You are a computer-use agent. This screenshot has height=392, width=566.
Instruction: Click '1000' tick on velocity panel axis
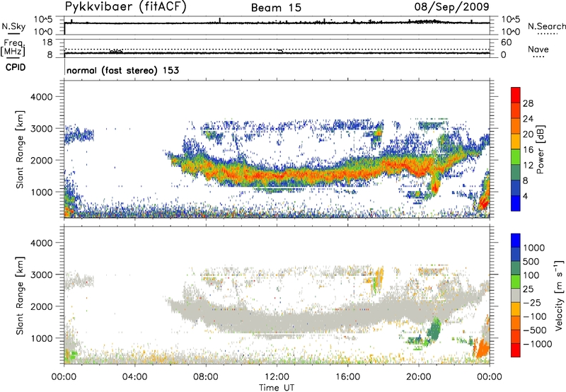click(41, 338)
